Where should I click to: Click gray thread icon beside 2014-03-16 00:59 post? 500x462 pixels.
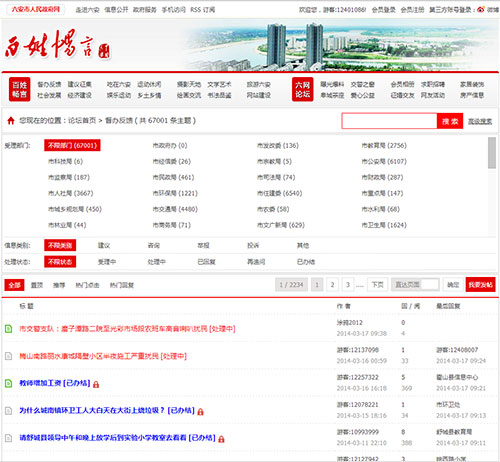point(9,356)
